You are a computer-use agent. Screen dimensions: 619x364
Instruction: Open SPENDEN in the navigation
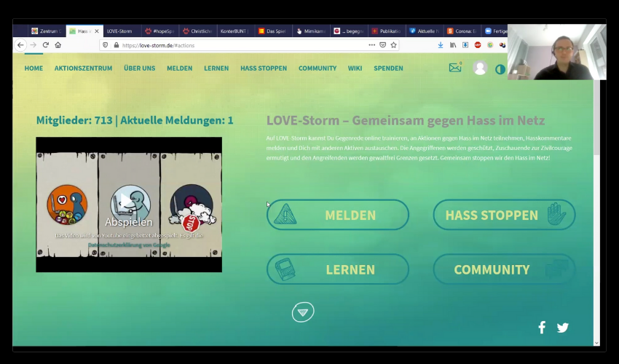388,68
